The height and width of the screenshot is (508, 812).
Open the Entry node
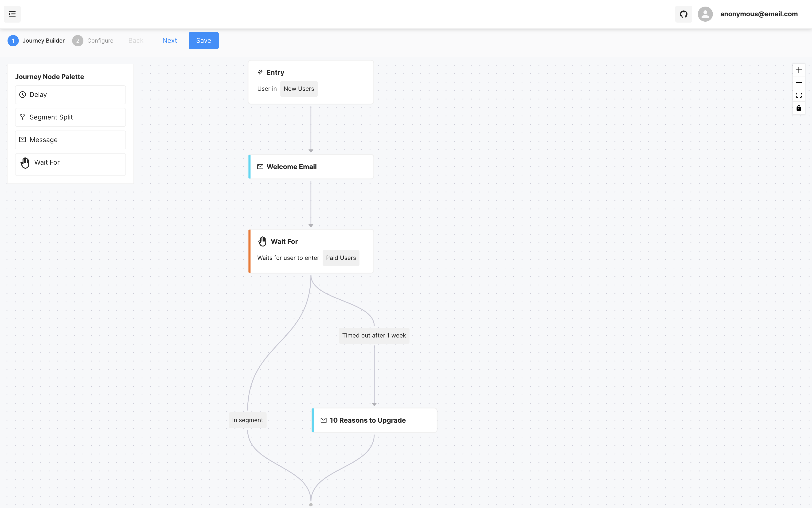click(311, 82)
